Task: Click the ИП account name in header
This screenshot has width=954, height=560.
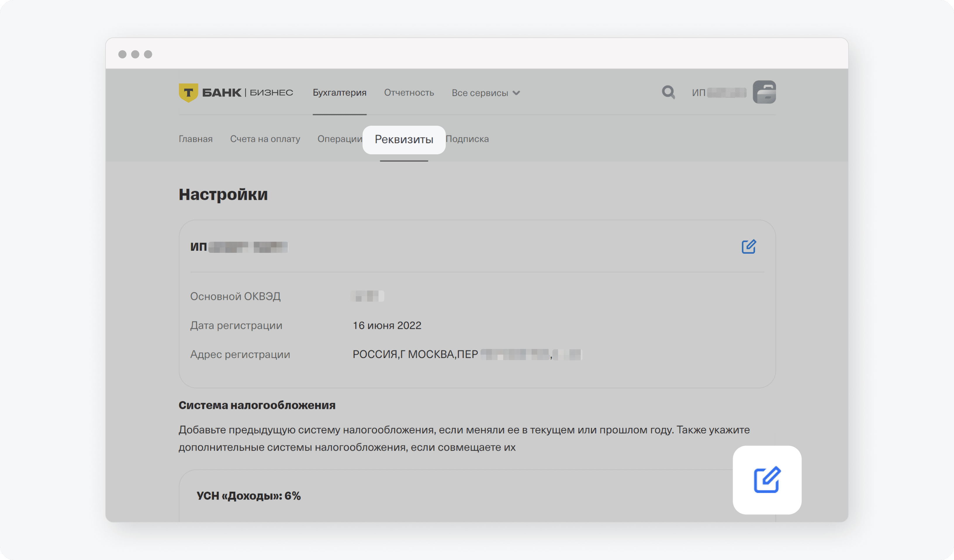Action: 719,92
